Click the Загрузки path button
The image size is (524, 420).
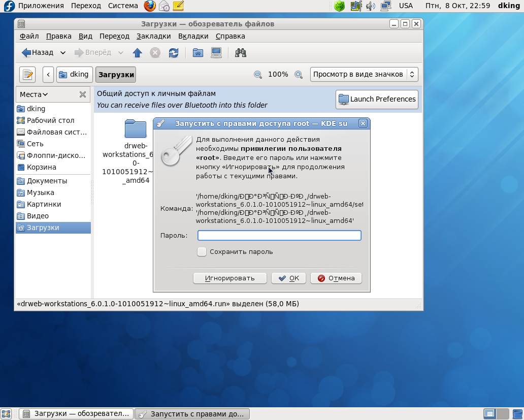point(116,75)
